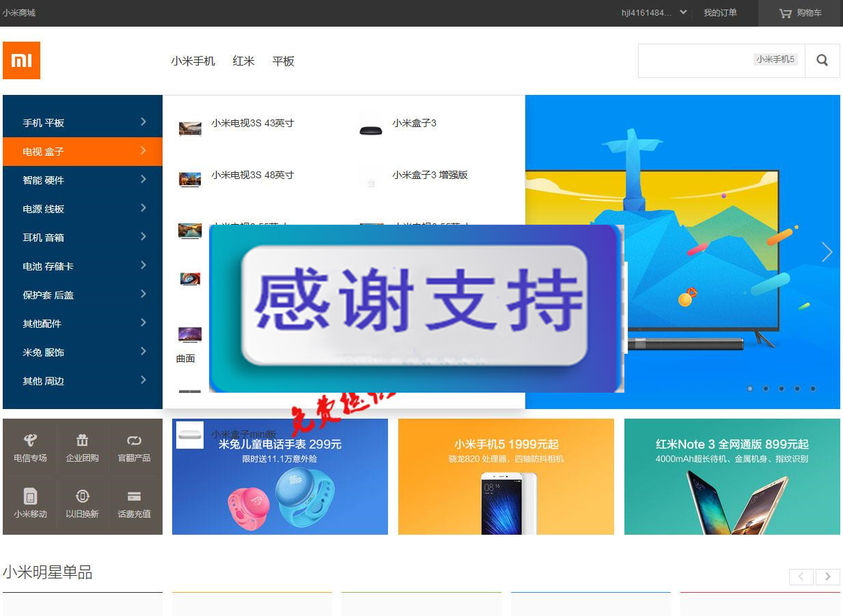Open 我的订单 in top bar
The height and width of the screenshot is (616, 843).
(720, 13)
